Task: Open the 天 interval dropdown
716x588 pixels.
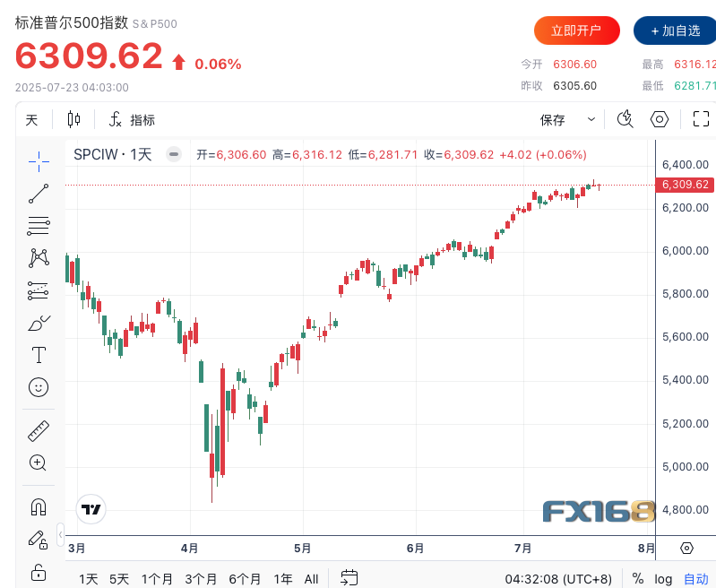Action: point(32,119)
